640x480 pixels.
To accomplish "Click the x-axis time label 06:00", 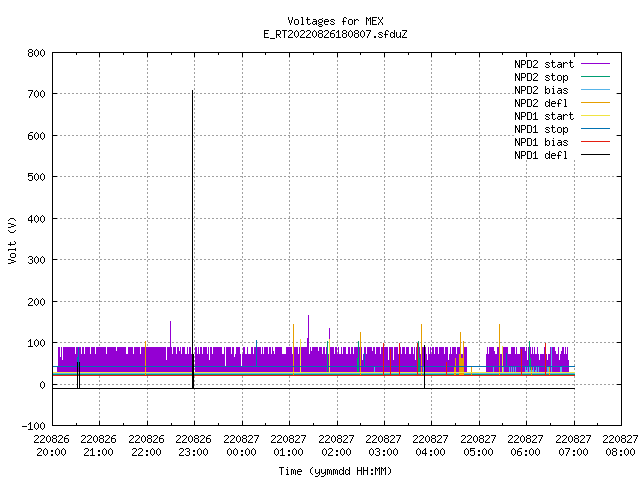I will pos(525,452).
